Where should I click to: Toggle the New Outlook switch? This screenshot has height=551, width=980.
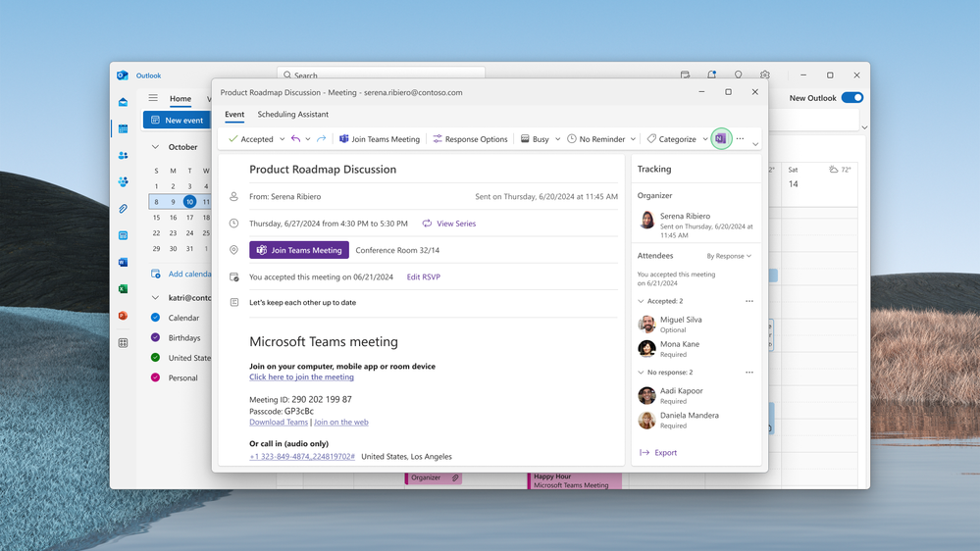852,97
